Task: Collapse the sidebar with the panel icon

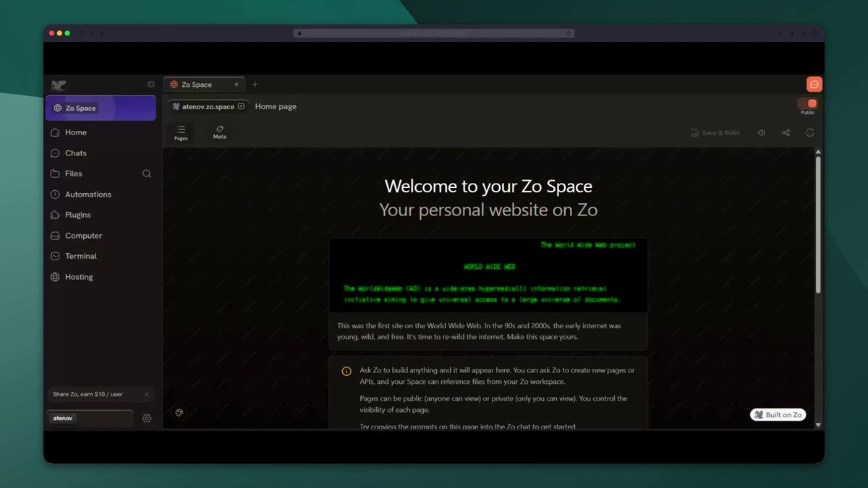Action: pyautogui.click(x=150, y=85)
